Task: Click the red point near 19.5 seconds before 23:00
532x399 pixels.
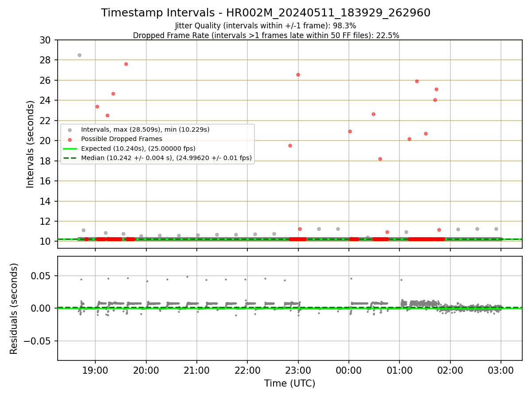Action: 290,145
